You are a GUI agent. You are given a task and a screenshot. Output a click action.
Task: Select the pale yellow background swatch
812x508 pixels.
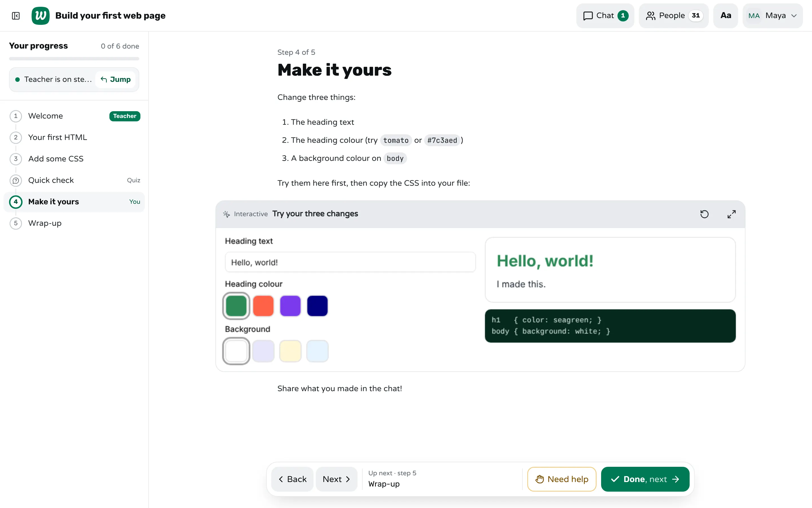(290, 351)
